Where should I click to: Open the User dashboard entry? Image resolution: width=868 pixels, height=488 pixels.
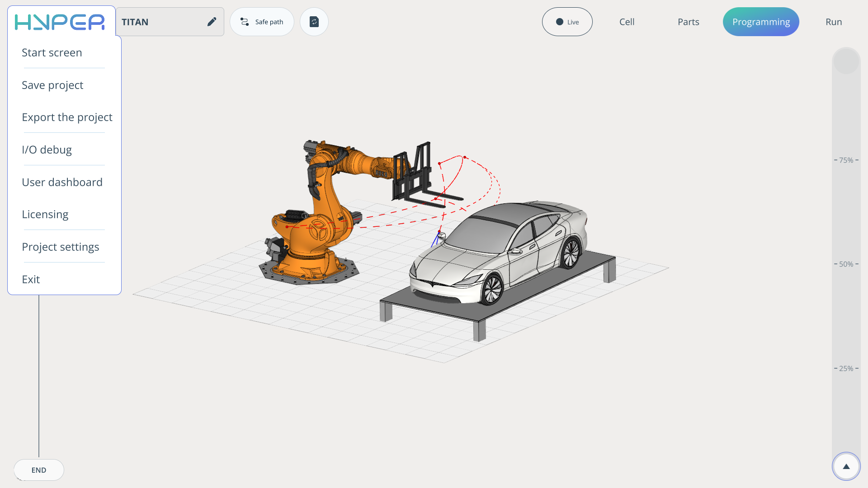[62, 183]
